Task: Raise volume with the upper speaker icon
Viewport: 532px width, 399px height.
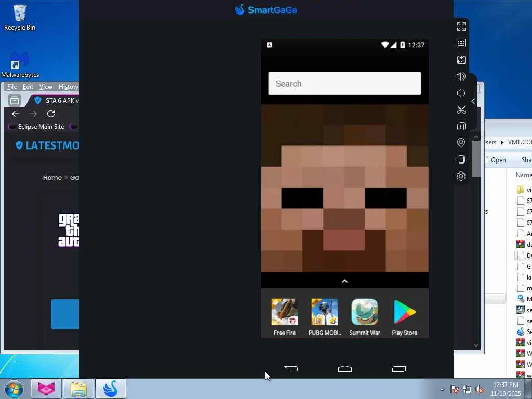Action: (x=461, y=76)
